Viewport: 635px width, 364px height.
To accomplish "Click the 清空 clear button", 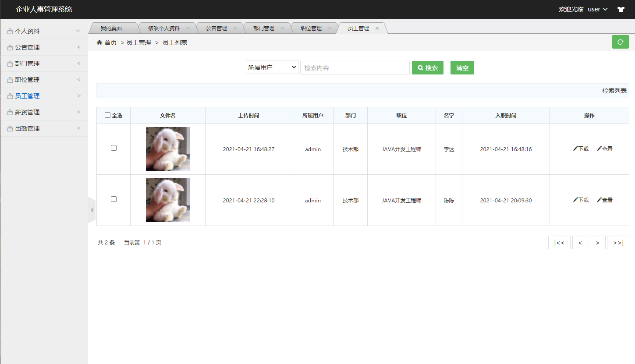I will coord(462,68).
